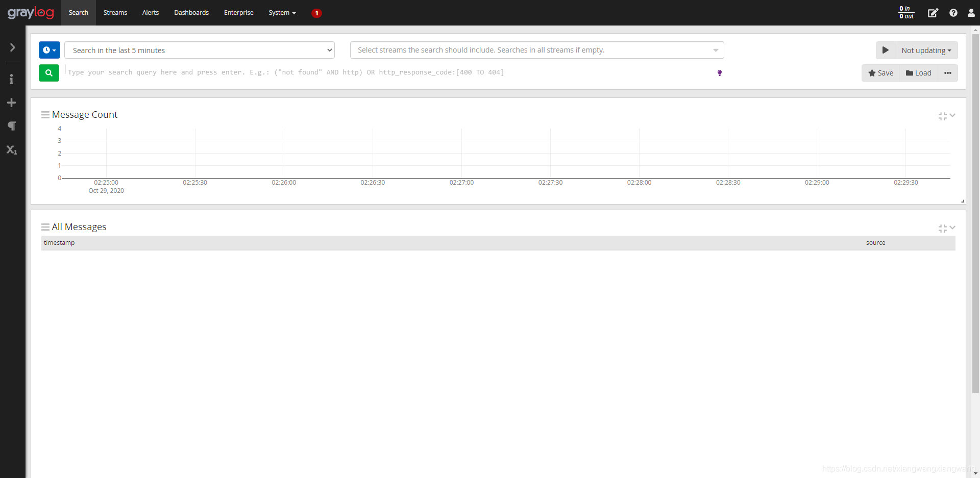Load a saved search with the Load button
Screen dimensions: 980x478
(918, 73)
